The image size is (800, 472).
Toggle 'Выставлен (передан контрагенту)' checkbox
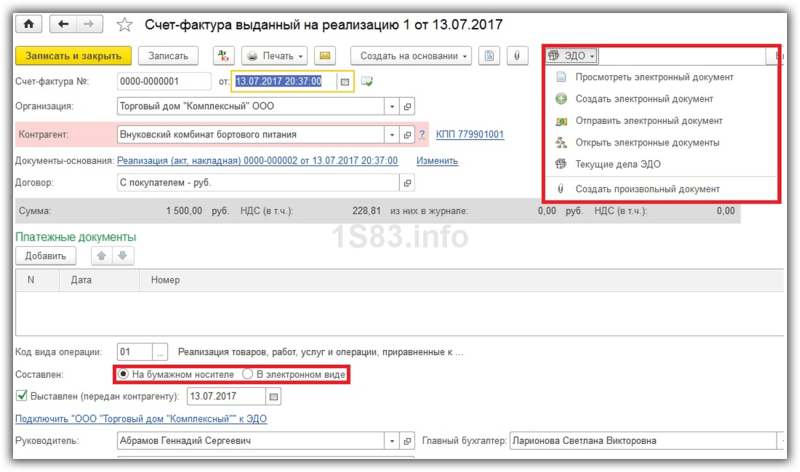click(21, 395)
